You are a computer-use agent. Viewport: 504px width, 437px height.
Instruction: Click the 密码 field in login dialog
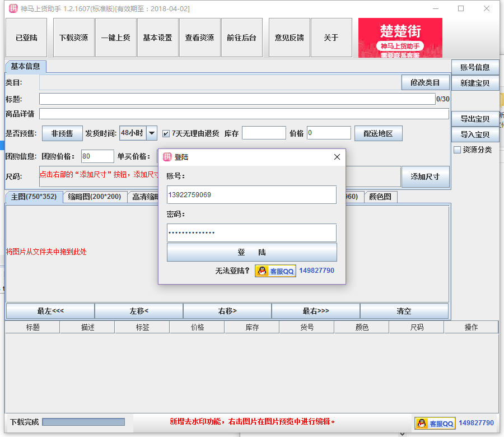point(251,233)
